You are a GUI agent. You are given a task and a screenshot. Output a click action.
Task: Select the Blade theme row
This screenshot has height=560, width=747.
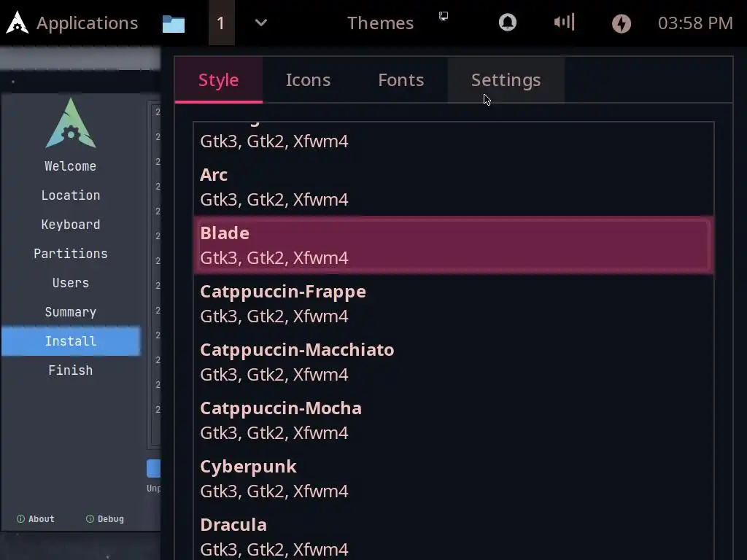[x=454, y=245]
